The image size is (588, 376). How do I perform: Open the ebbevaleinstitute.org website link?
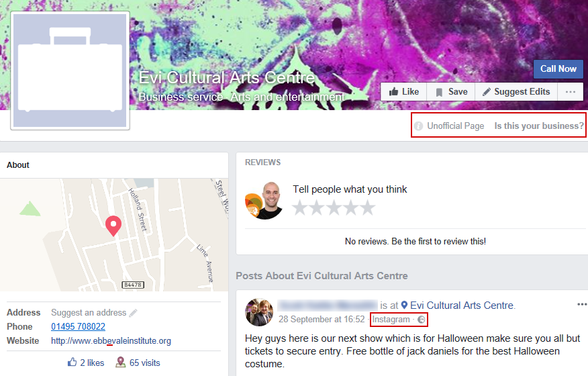[x=111, y=340]
